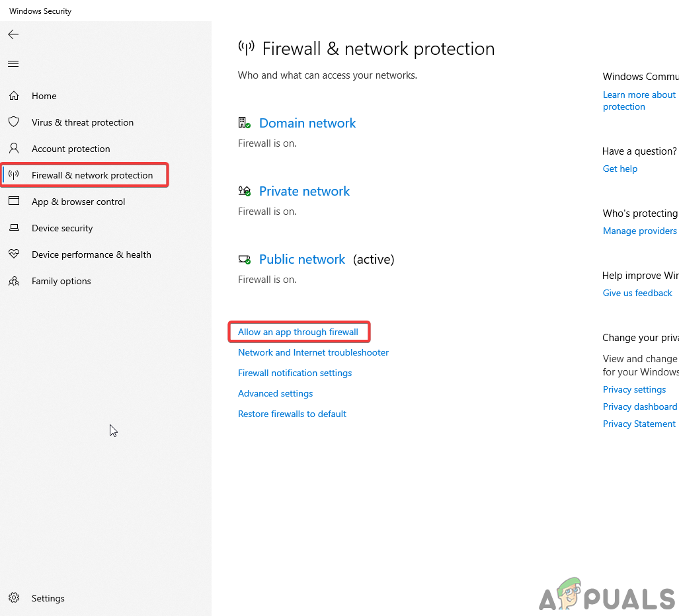Open the Settings gear at bottom
The image size is (679, 616).
click(x=14, y=597)
